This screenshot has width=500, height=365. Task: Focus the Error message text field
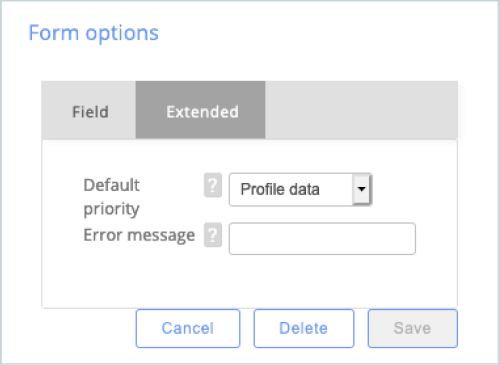pyautogui.click(x=322, y=239)
